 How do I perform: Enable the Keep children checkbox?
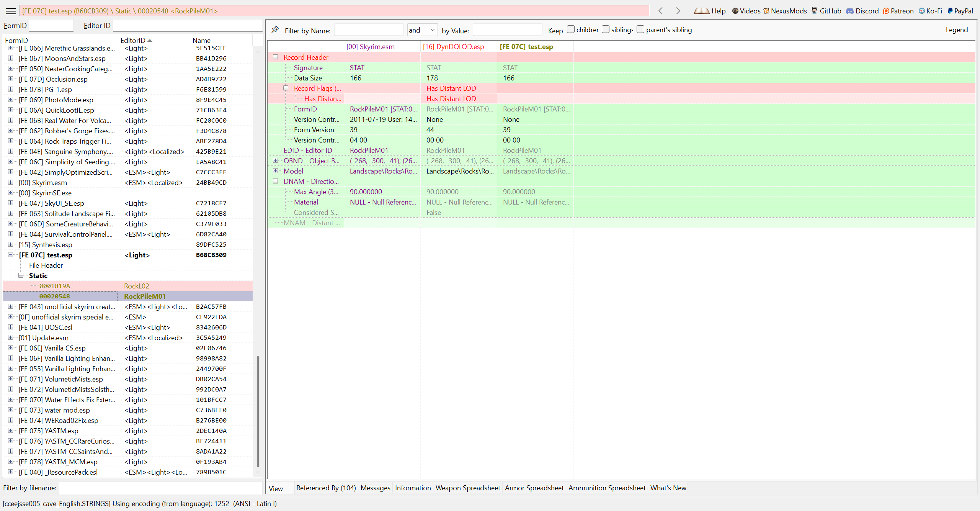[570, 29]
